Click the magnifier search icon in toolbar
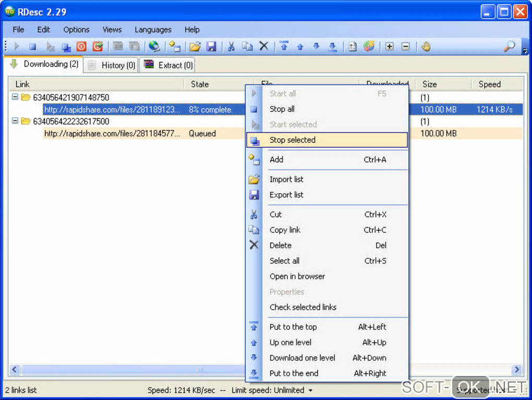Viewport: 532px width, 400px height. (509, 46)
